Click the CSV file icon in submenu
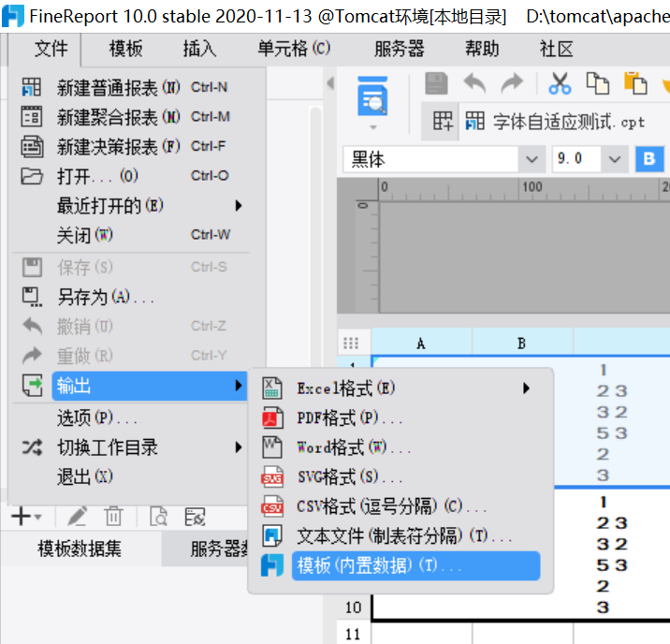The image size is (670, 644). coord(272,506)
